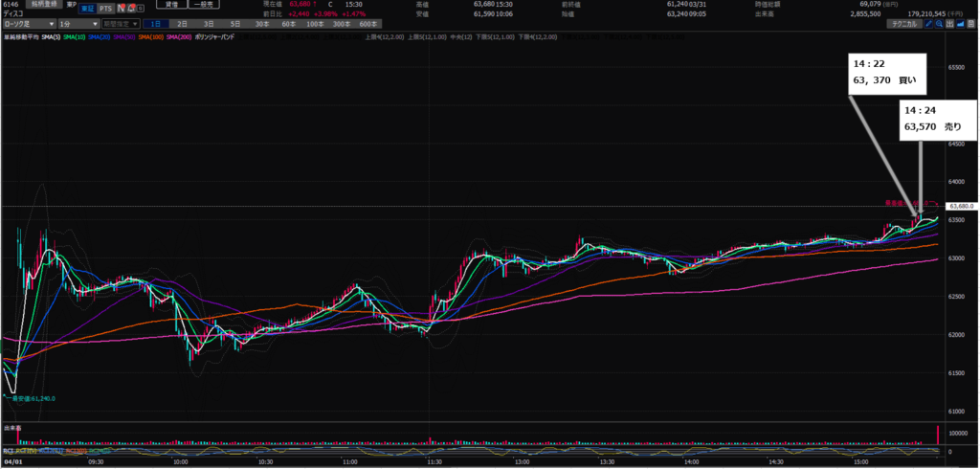Select the 1日 range tab

pyautogui.click(x=156, y=23)
